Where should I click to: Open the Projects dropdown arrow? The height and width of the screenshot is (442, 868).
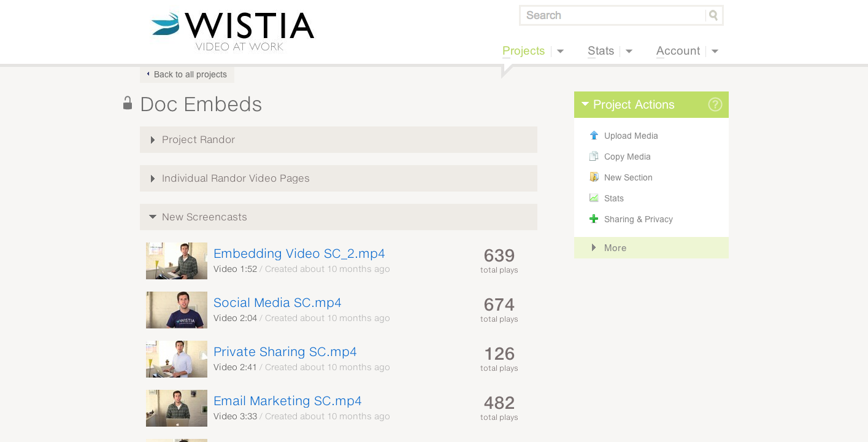(x=560, y=52)
